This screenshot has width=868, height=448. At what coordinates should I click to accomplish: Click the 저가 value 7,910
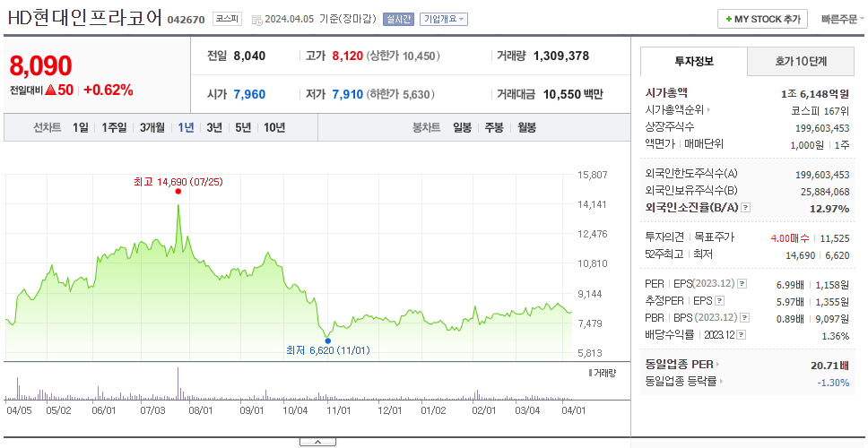[x=348, y=95]
